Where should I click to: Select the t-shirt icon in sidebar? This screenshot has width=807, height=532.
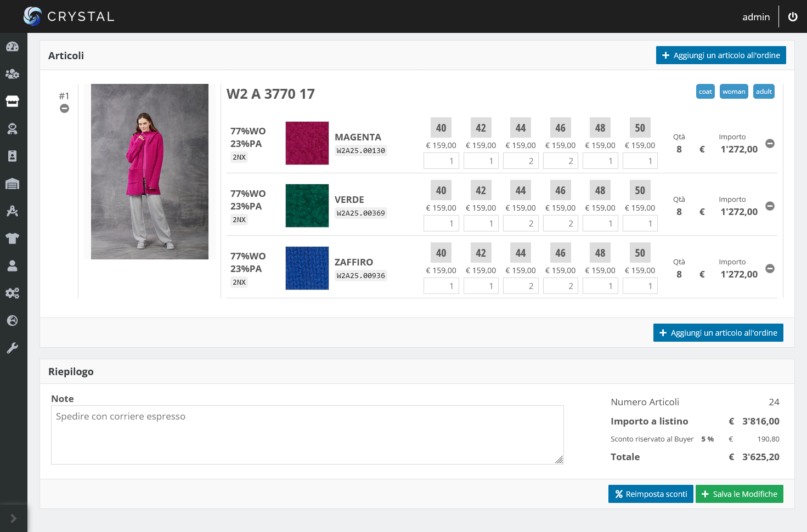(x=12, y=239)
